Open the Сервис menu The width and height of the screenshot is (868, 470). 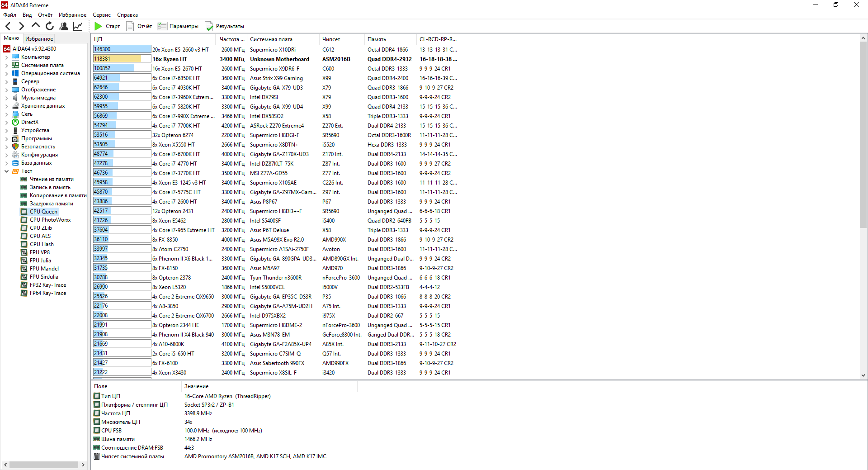coord(102,15)
